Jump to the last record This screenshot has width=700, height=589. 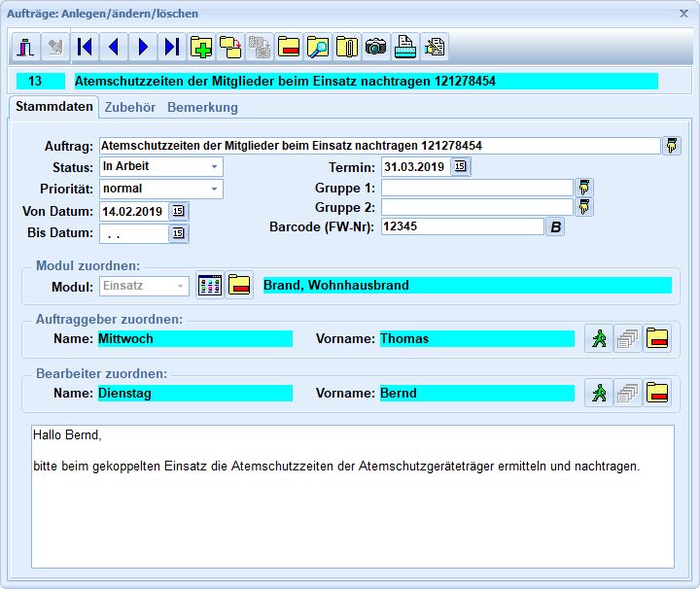tap(172, 47)
